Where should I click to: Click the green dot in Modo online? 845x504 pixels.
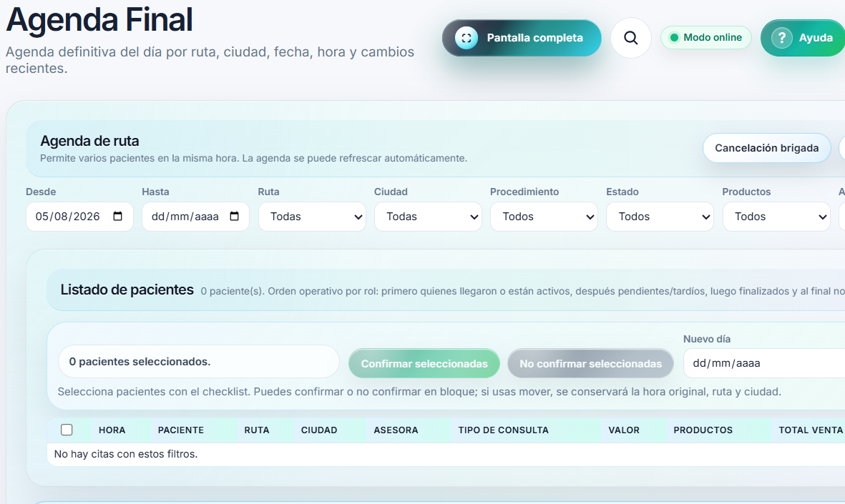coord(673,38)
